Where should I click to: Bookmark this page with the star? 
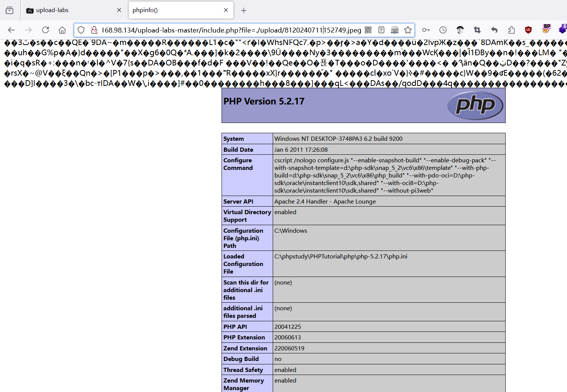tap(408, 30)
